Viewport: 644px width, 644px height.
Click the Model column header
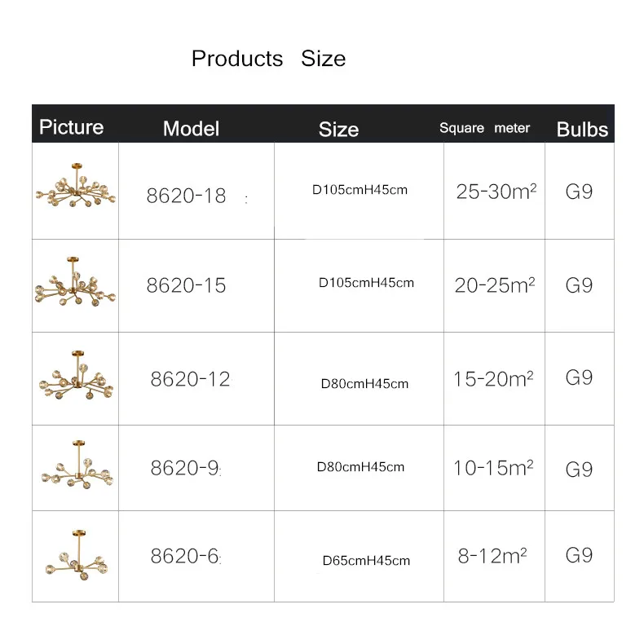(191, 129)
